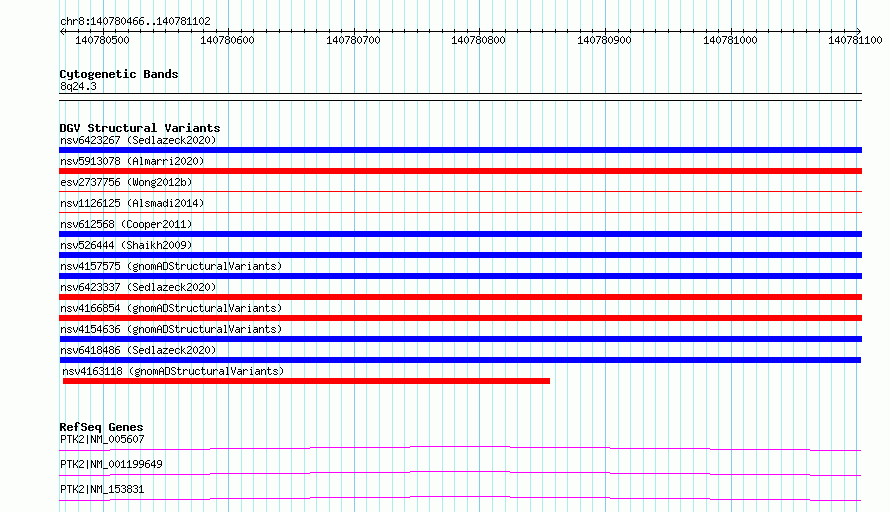
Task: Click the PTK2|NM_153831 gene label
Action: coord(102,489)
